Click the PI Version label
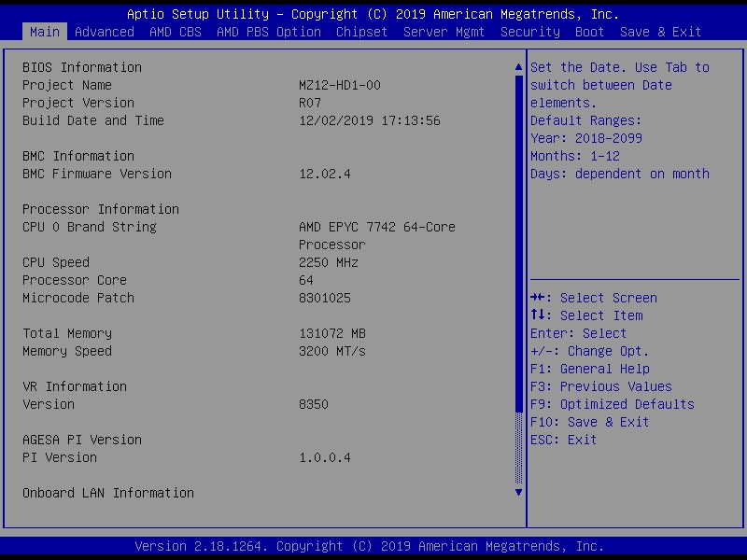 click(60, 457)
